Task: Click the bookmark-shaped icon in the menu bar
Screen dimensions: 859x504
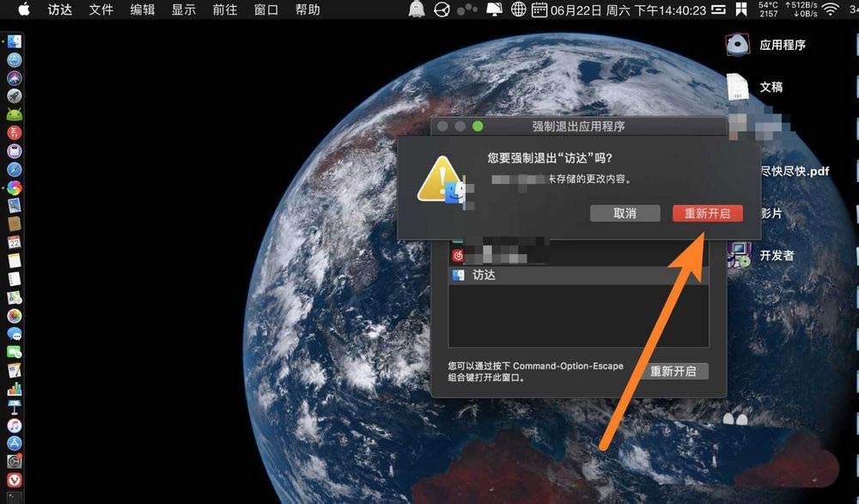Action: [741, 9]
